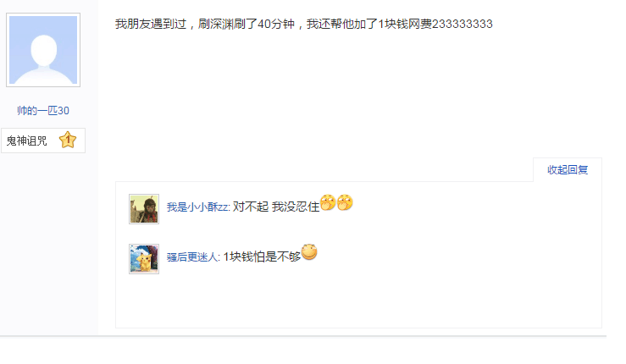
Task: Visit the 骚后更迷人 profile link
Action: [x=193, y=256]
